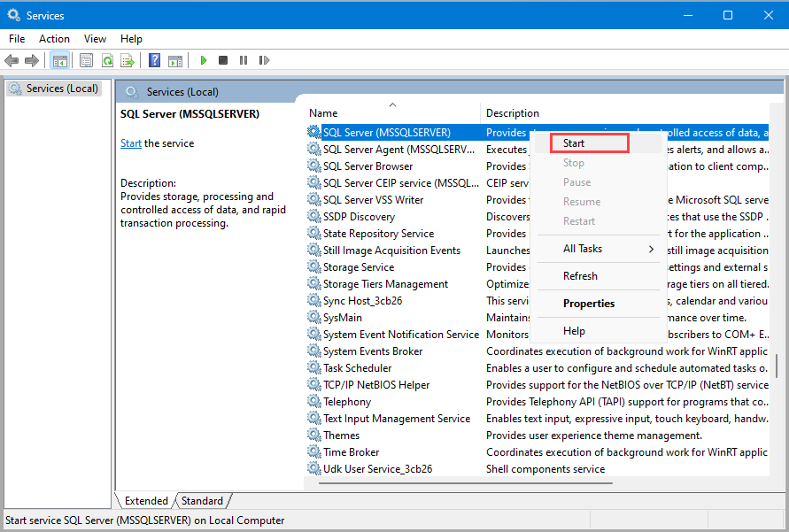Click the horizontal scrollbar below the list

tap(466, 483)
